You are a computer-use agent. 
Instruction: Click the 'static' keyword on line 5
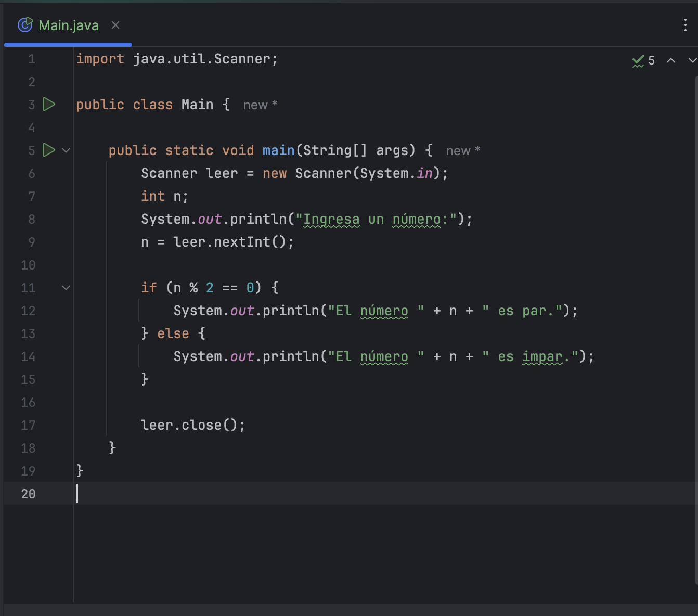tap(189, 150)
